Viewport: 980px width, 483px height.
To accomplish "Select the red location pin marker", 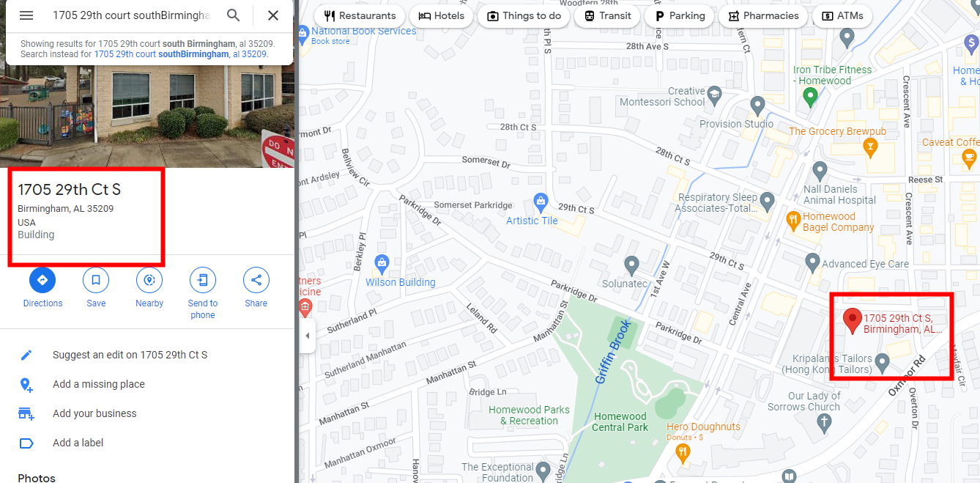I will pos(852,321).
